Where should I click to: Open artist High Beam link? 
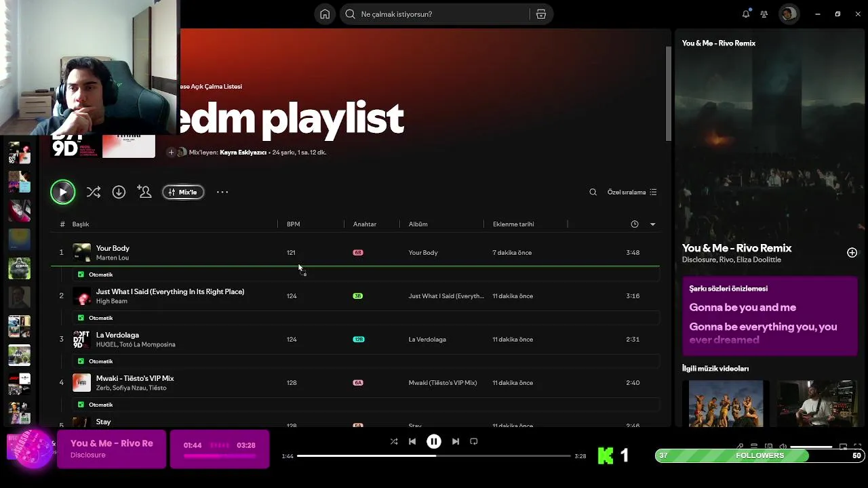tap(112, 302)
